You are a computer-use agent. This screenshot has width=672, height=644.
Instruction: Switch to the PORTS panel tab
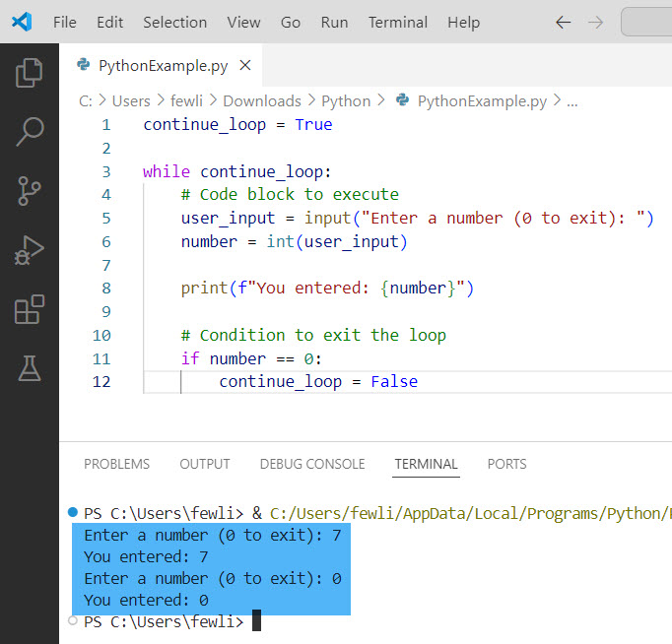coord(506,464)
